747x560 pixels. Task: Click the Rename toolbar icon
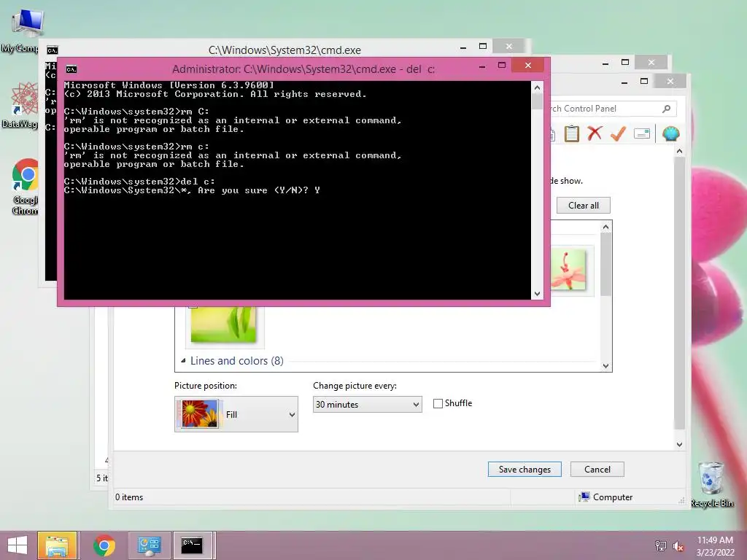coord(642,134)
